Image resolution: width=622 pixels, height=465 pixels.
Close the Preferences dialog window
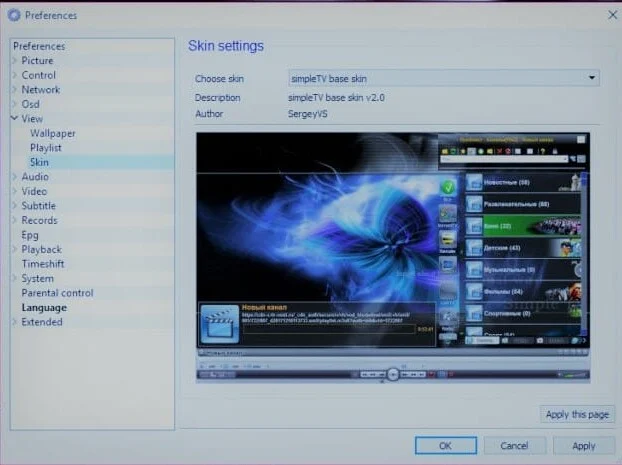612,15
